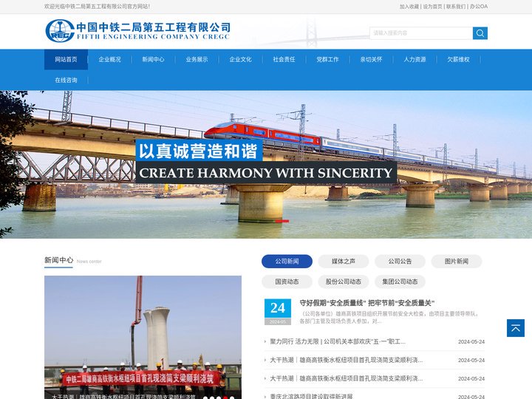
Task: Click the 加入收藏 link at top
Action: [x=409, y=7]
